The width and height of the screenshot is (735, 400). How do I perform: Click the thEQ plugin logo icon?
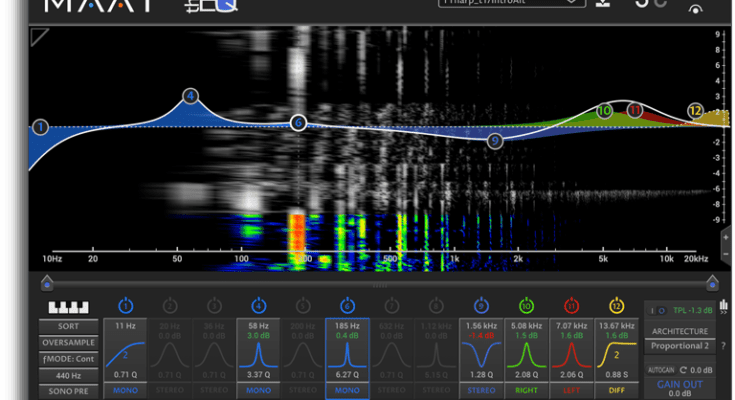tap(212, 6)
